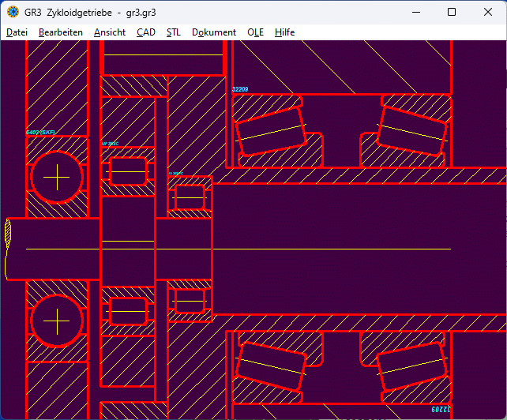Open the Datei menu
This screenshot has height=420, width=507.
tap(17, 32)
